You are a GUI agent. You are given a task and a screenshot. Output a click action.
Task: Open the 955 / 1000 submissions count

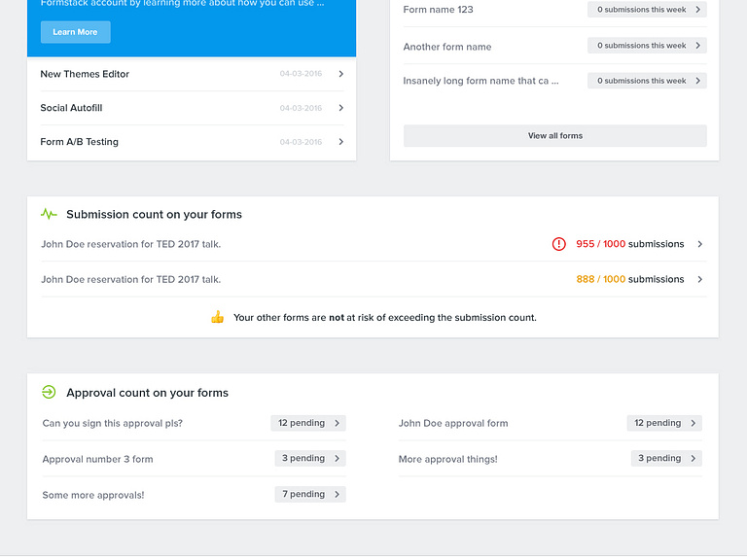[630, 244]
